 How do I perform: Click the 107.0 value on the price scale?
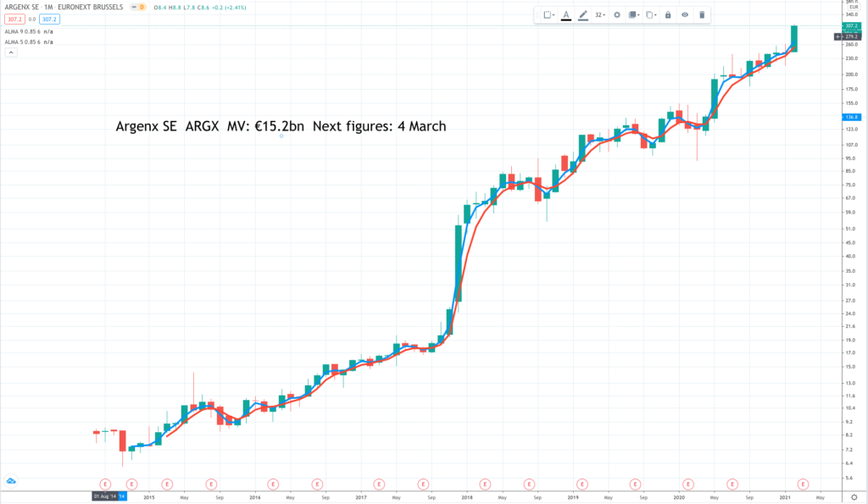point(851,145)
